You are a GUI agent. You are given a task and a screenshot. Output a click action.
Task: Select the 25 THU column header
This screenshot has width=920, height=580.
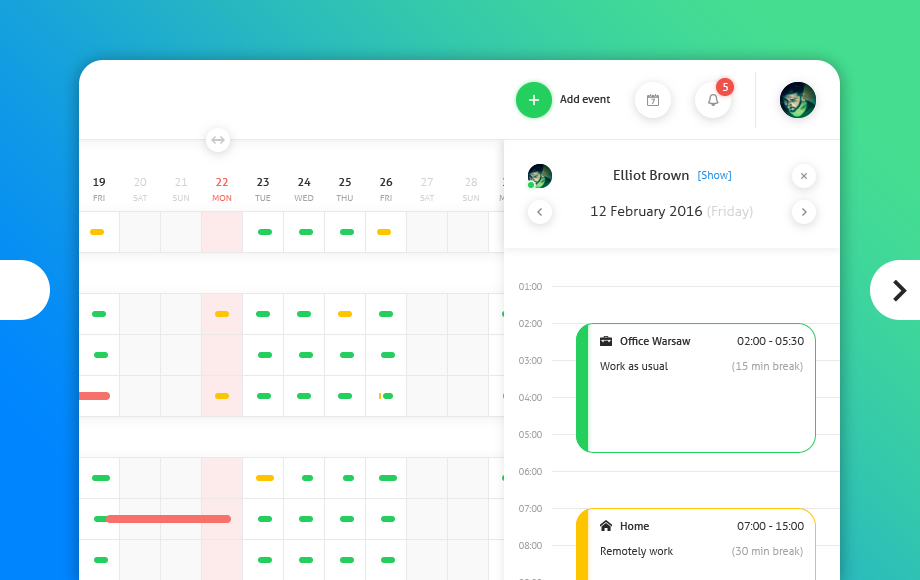coord(345,189)
